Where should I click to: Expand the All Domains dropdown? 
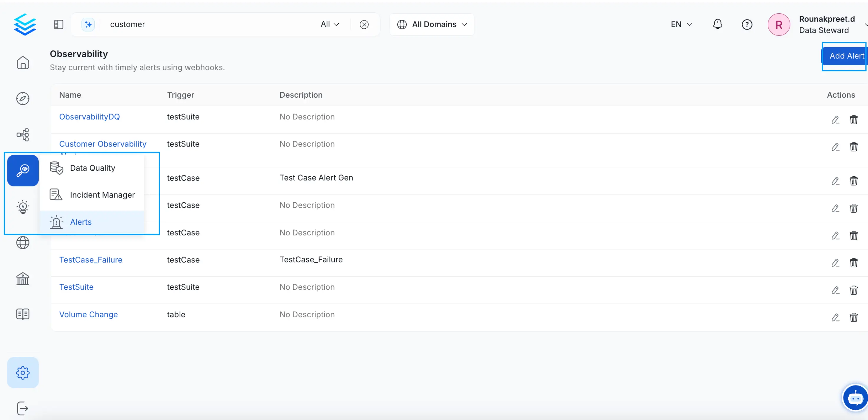[x=432, y=24]
